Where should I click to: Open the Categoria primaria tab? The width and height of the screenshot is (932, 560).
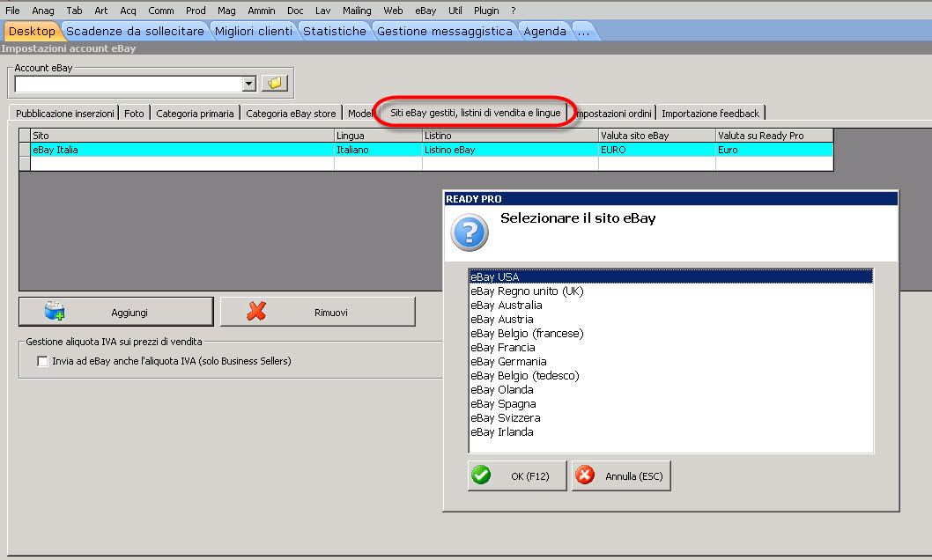pyautogui.click(x=195, y=114)
